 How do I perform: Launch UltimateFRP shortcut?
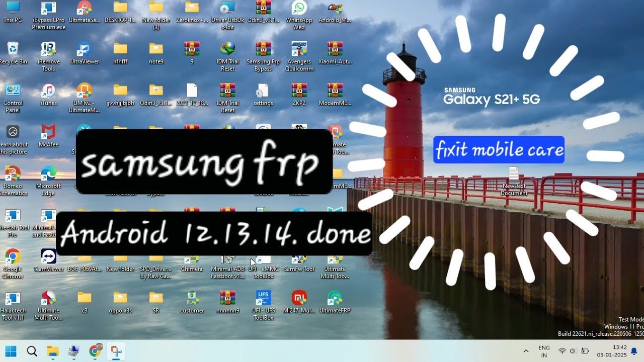(335, 302)
